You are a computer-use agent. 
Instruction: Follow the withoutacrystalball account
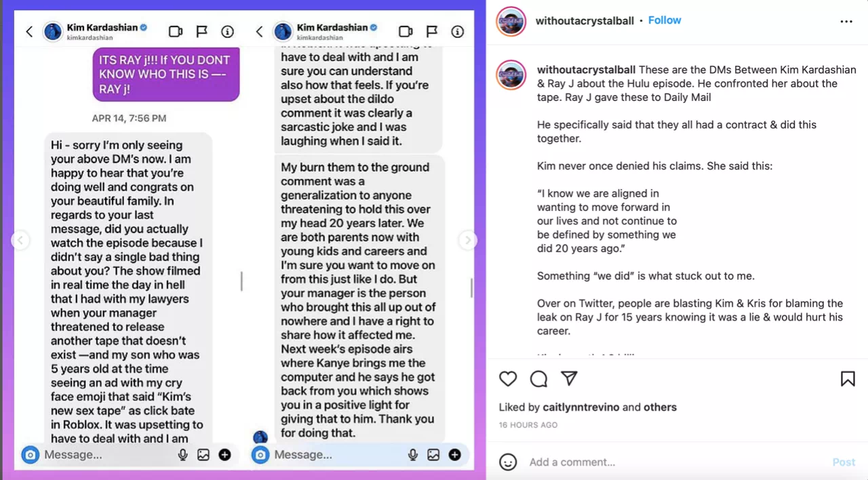point(665,20)
